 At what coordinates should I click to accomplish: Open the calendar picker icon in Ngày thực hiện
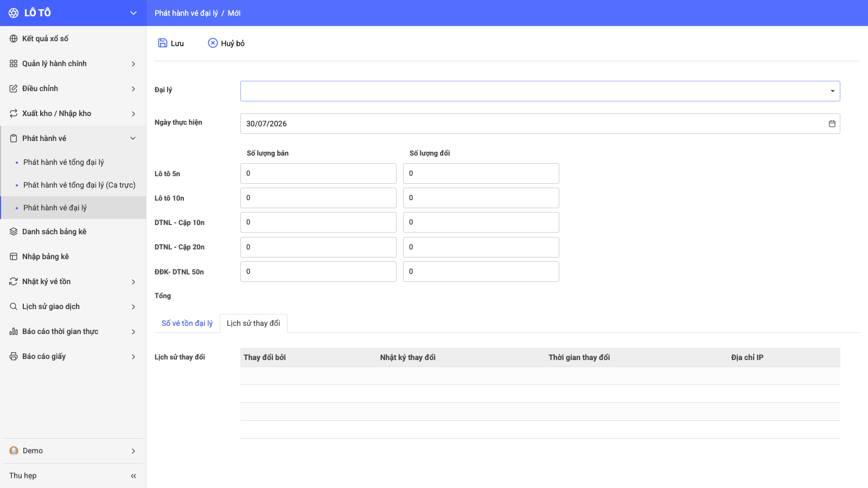click(x=832, y=124)
